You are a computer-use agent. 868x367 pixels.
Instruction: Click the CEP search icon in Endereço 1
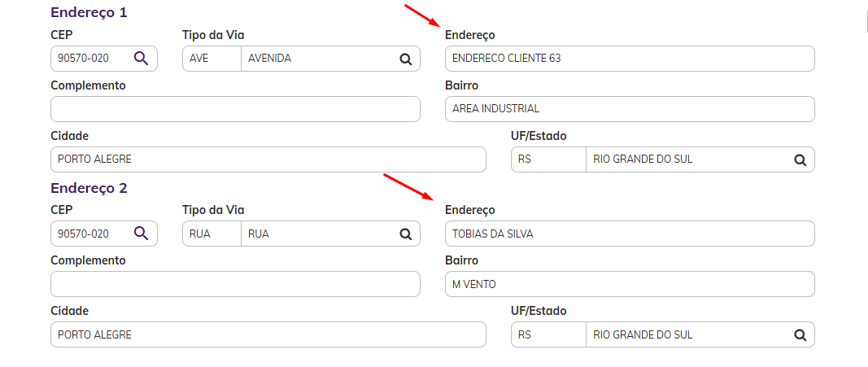click(142, 58)
